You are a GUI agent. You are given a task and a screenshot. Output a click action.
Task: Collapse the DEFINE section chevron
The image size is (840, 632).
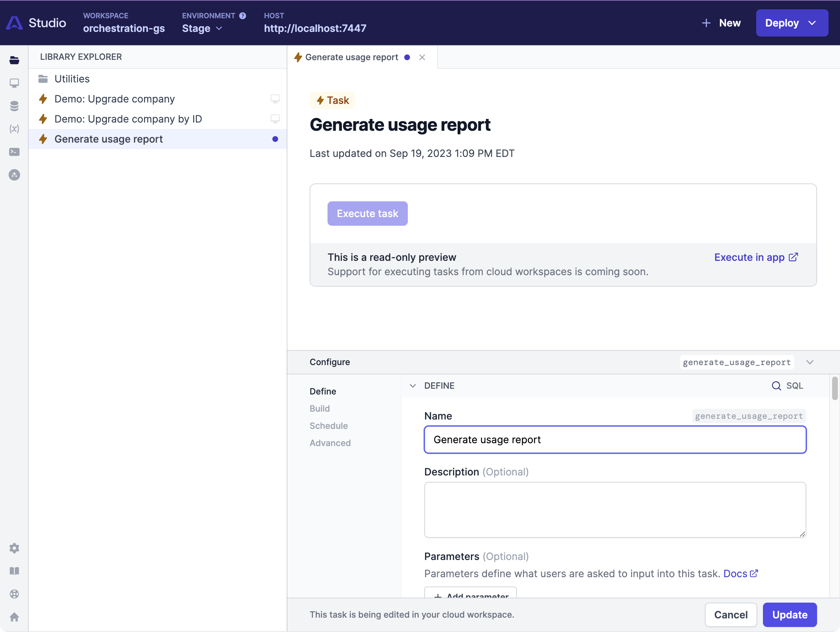(x=413, y=386)
